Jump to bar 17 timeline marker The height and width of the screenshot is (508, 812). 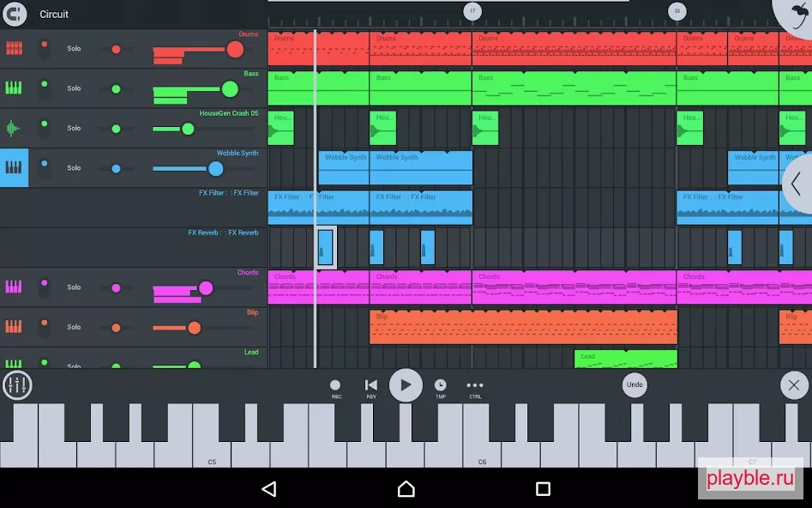472,11
